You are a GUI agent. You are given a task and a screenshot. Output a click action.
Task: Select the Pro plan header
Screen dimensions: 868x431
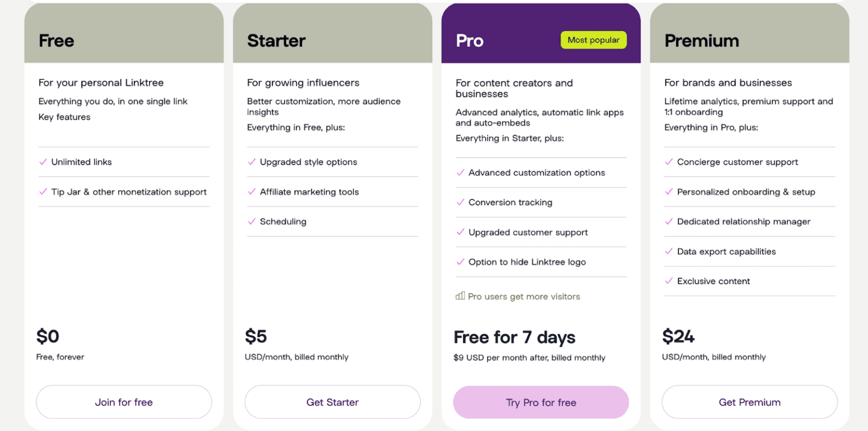(470, 41)
